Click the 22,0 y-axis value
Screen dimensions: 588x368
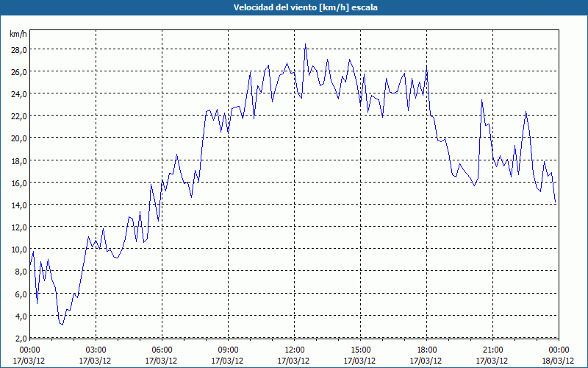click(18, 116)
